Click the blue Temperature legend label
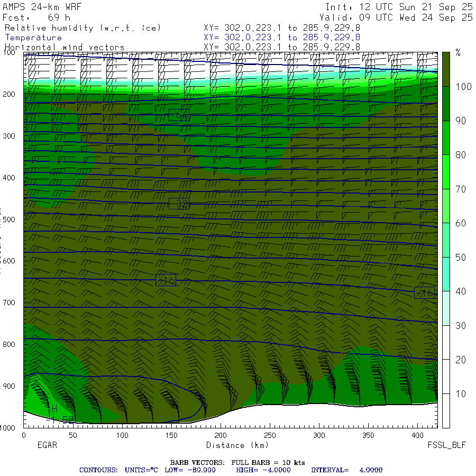This screenshot has height=476, width=476. 33,38
